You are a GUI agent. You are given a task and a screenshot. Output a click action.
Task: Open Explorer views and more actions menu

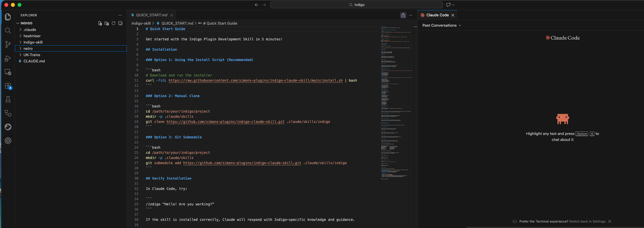click(120, 15)
